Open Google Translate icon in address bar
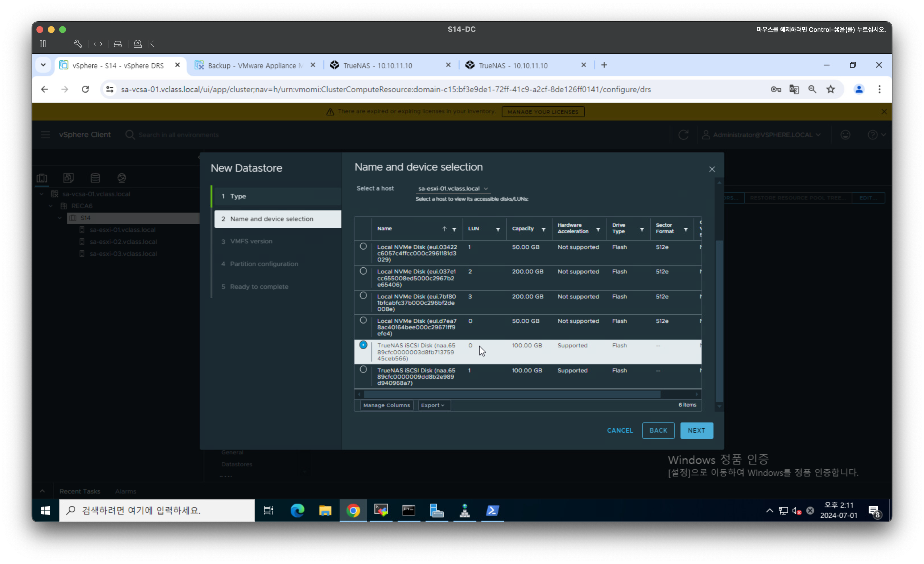 click(794, 89)
